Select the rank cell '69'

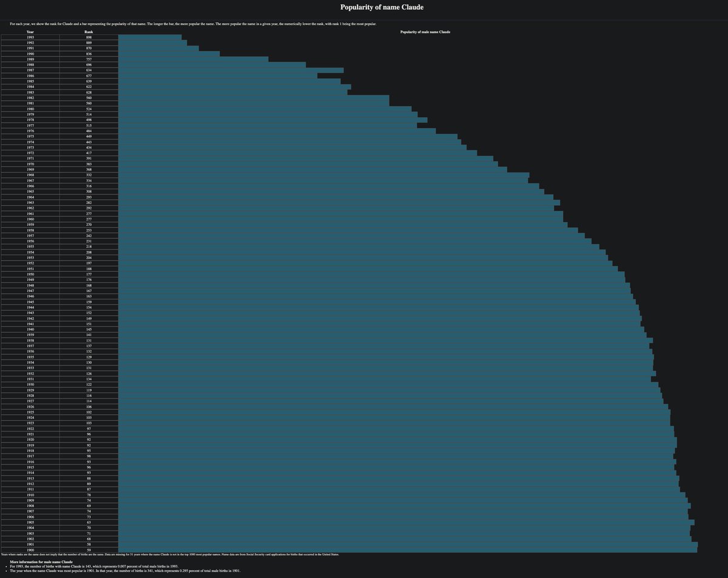coord(89,505)
